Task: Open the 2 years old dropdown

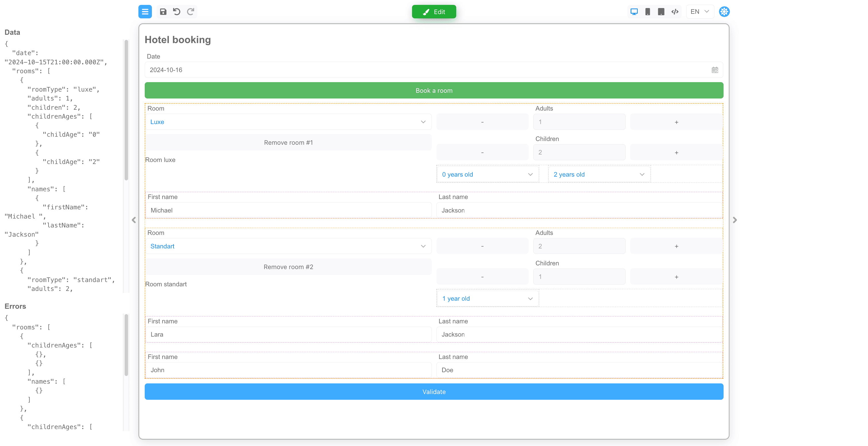Action: click(599, 175)
